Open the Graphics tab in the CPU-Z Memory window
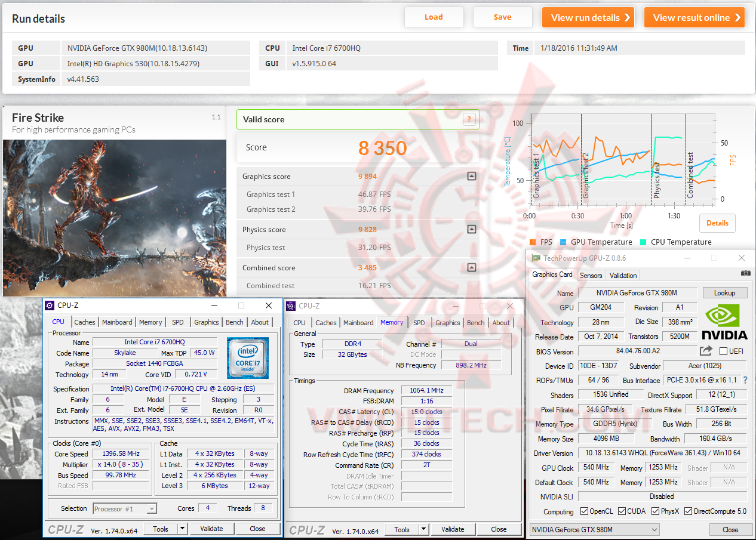The image size is (756, 540). point(448,323)
